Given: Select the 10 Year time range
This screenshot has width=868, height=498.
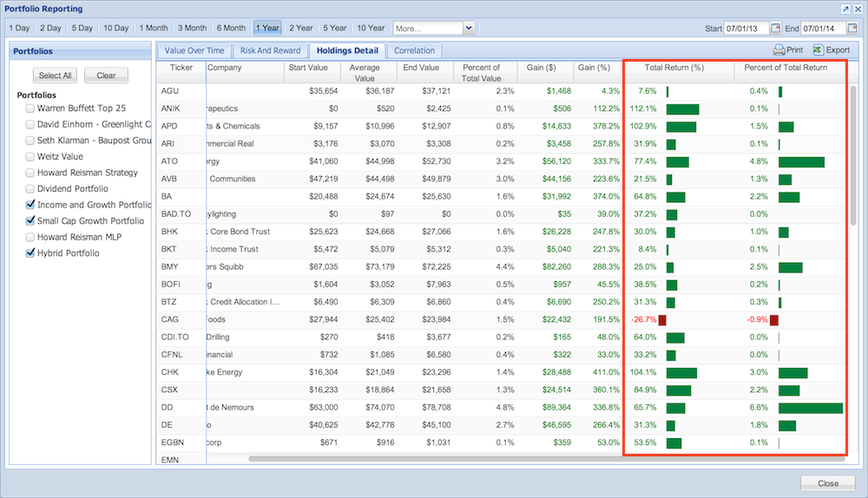Looking at the screenshot, I should coord(371,28).
